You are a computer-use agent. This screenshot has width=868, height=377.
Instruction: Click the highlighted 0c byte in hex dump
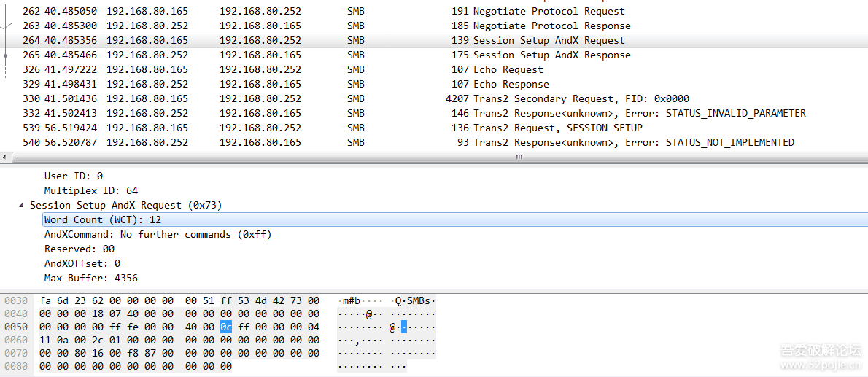pyautogui.click(x=226, y=327)
